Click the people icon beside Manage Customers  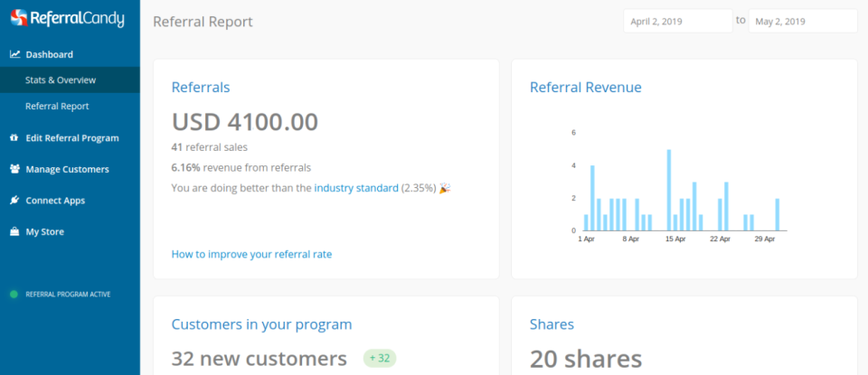click(x=14, y=169)
